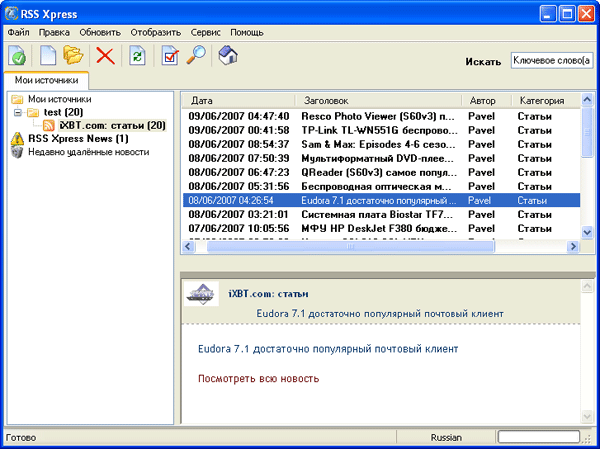
Task: Go to home using the house icon
Action: pyautogui.click(x=228, y=56)
